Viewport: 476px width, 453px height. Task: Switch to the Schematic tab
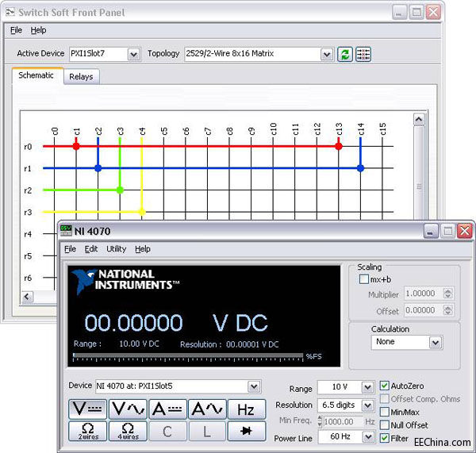(36, 75)
